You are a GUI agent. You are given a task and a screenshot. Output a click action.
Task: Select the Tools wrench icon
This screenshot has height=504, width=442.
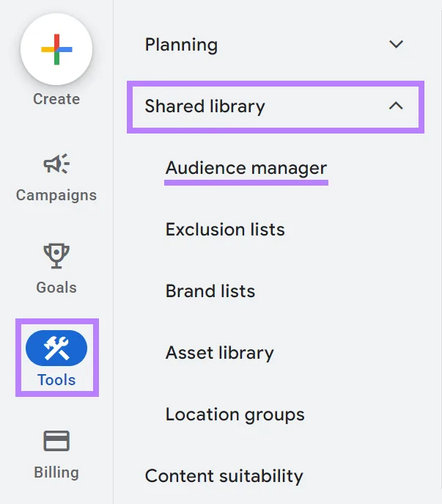(x=56, y=348)
